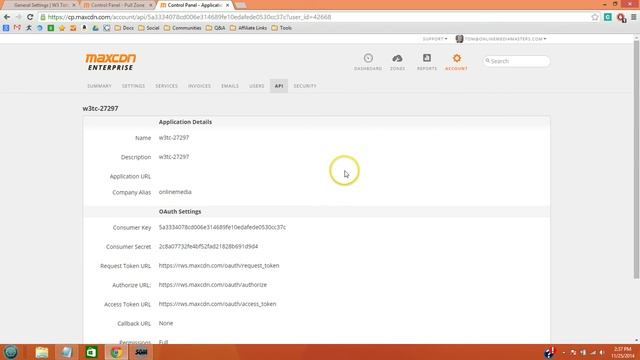The image size is (640, 360).
Task: Click the MaxCDN Enterprise logo
Action: coord(111,62)
